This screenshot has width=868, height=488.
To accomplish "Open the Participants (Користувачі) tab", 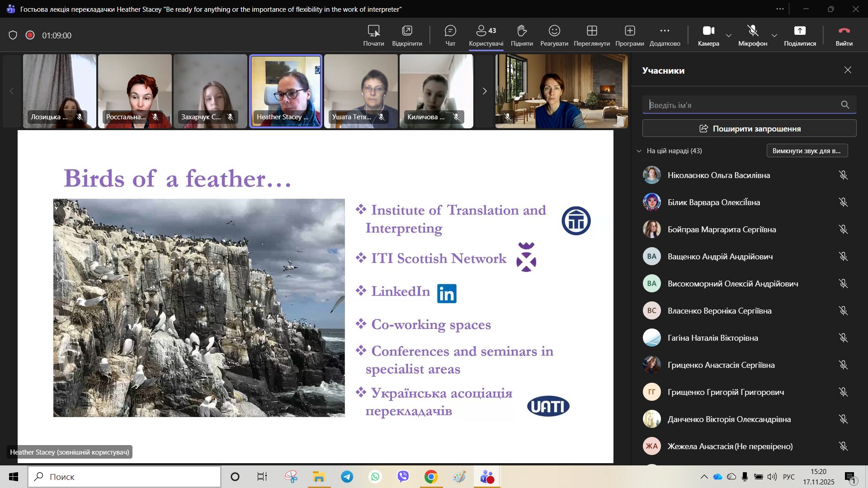I will (x=486, y=35).
